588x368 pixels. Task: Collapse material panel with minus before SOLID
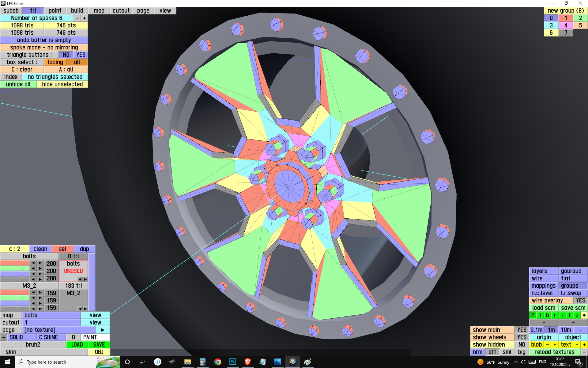click(x=3, y=337)
